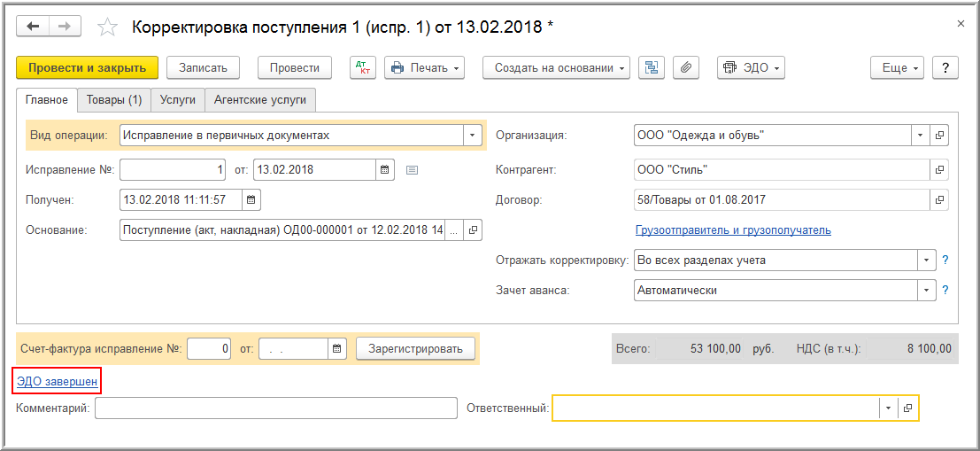Open calendar for the Получен date
980x451 pixels.
click(x=251, y=199)
